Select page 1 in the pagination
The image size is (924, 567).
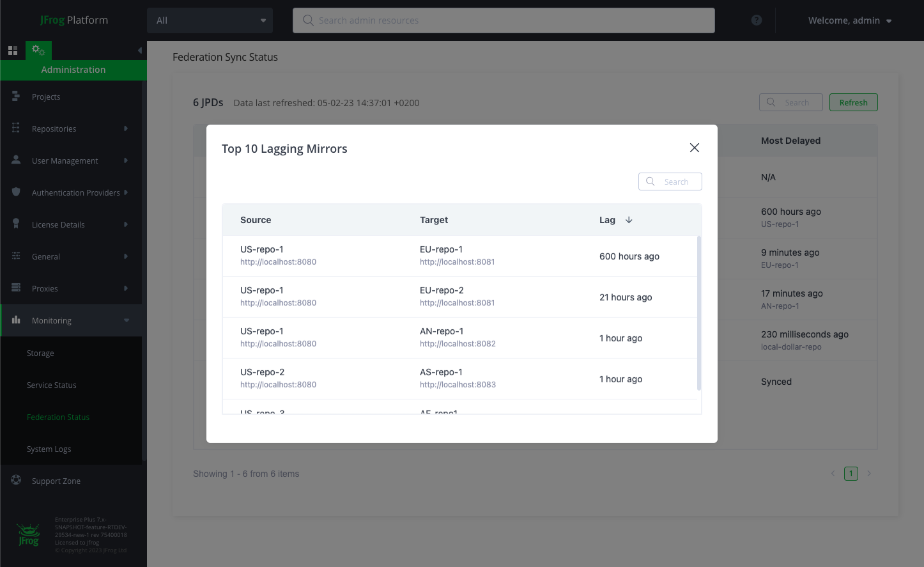(x=851, y=474)
